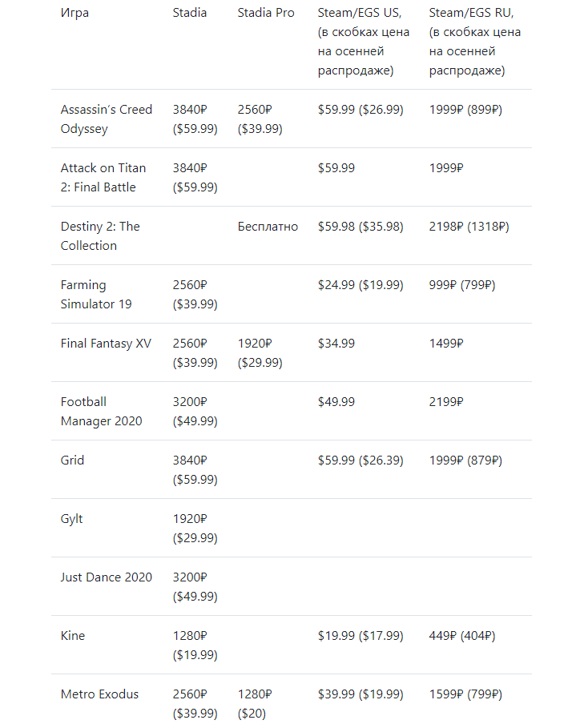This screenshot has width=580, height=728.
Task: Select the Gylt game name
Action: point(71,519)
